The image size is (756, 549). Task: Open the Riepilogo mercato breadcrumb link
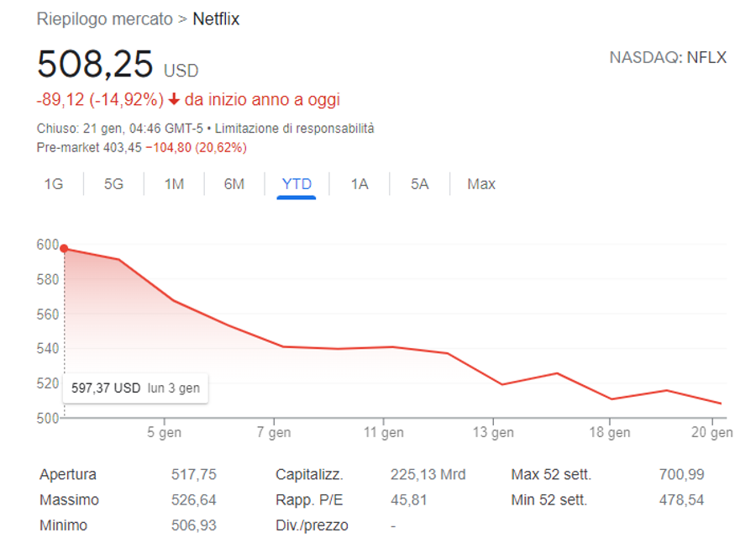[105, 19]
